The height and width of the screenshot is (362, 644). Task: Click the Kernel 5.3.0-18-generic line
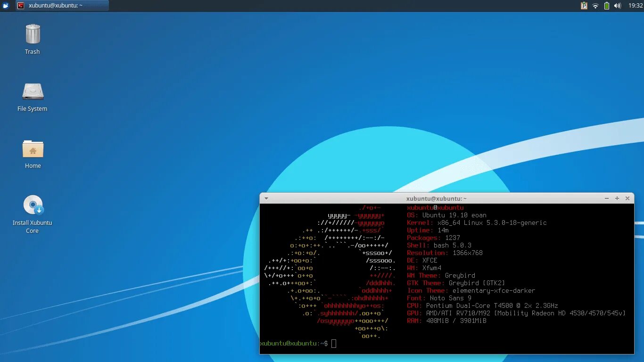477,222
